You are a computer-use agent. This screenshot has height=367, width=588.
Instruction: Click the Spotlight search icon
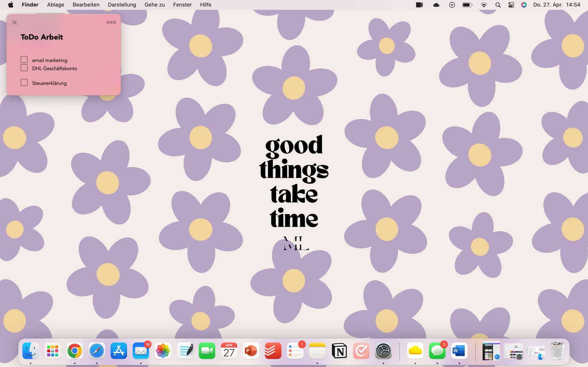point(498,5)
